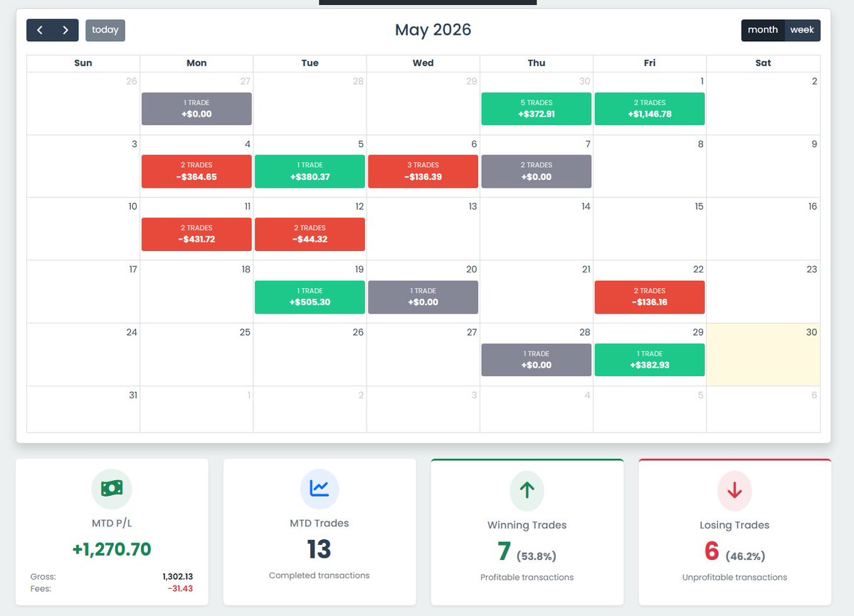Image resolution: width=854 pixels, height=616 pixels.
Task: Switch calendar to week view
Action: 802,30
